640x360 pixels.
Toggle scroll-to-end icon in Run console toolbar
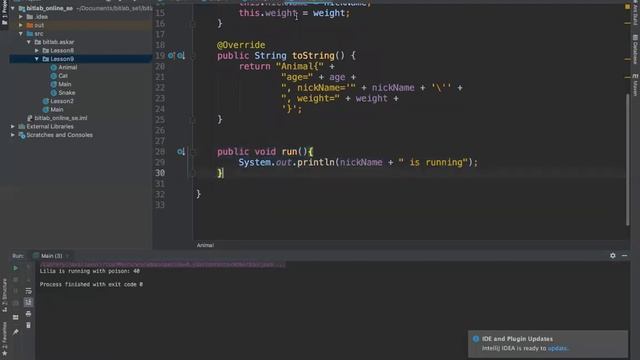tap(28, 302)
